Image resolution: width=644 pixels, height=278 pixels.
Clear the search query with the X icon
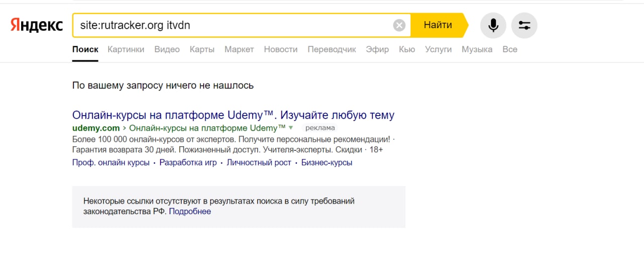[x=399, y=25]
